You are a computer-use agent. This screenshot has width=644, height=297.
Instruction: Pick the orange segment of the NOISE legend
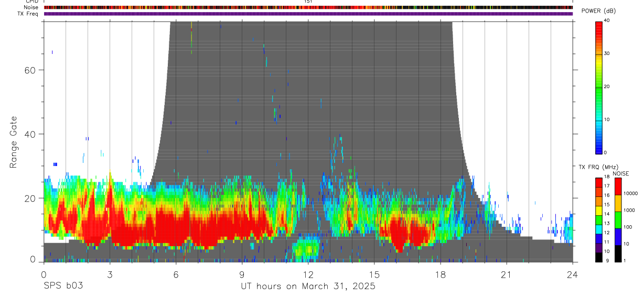coord(617,203)
